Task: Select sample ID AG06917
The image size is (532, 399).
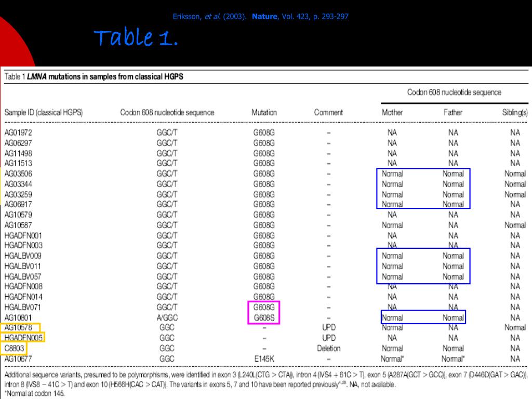Action: [18, 204]
